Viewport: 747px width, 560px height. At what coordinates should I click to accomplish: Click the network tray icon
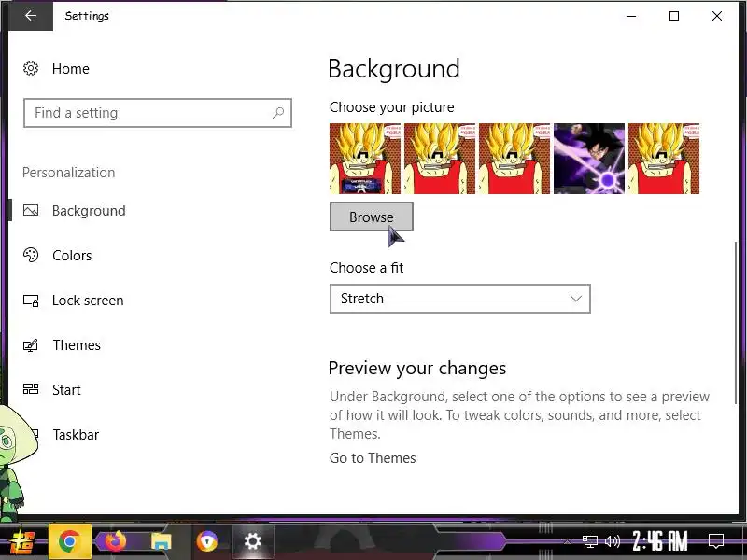point(590,541)
